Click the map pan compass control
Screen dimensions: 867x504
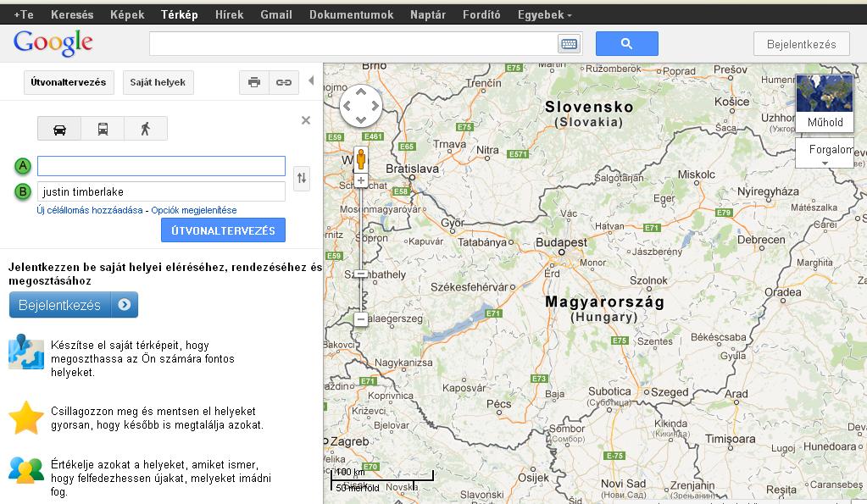pos(360,106)
